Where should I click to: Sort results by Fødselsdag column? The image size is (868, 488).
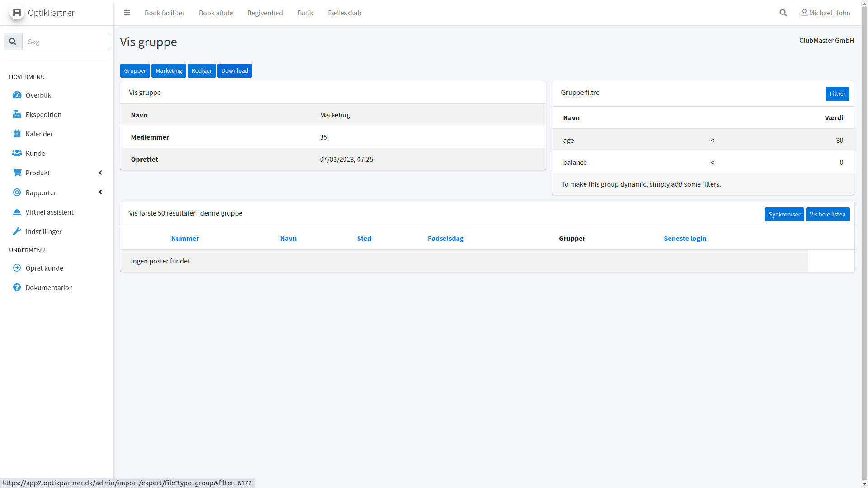click(x=445, y=238)
